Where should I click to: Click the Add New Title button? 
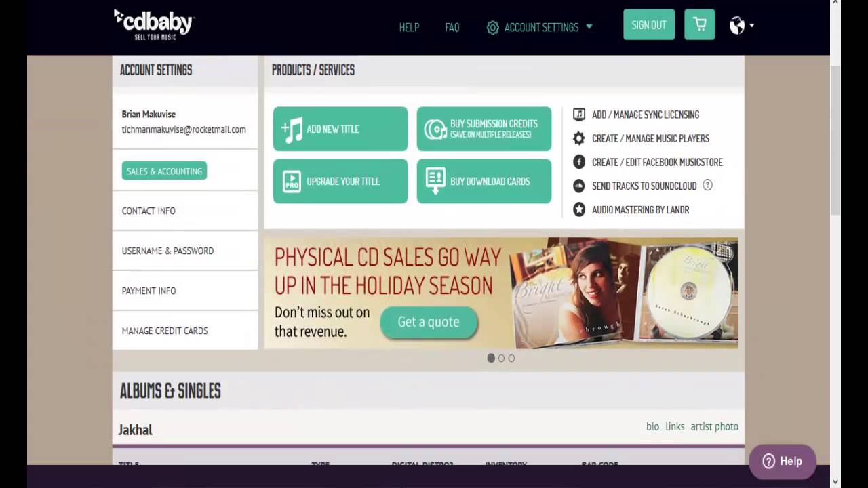340,129
